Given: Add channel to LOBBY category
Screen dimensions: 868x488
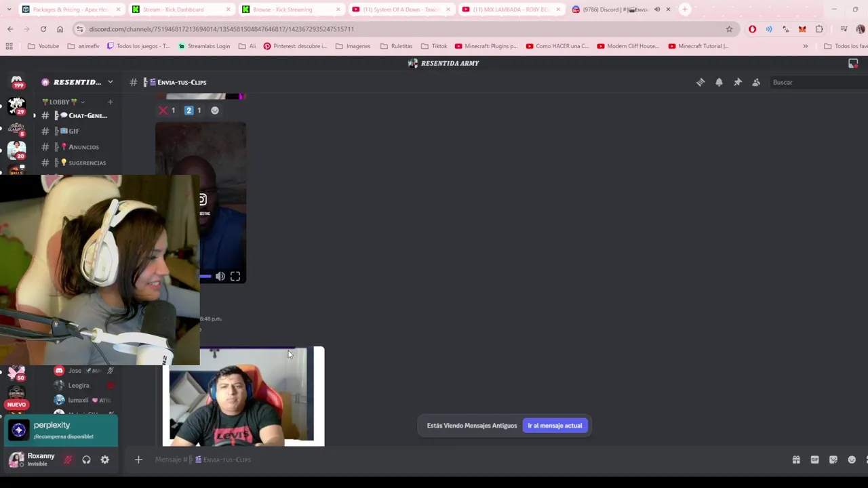Looking at the screenshot, I should [x=110, y=102].
